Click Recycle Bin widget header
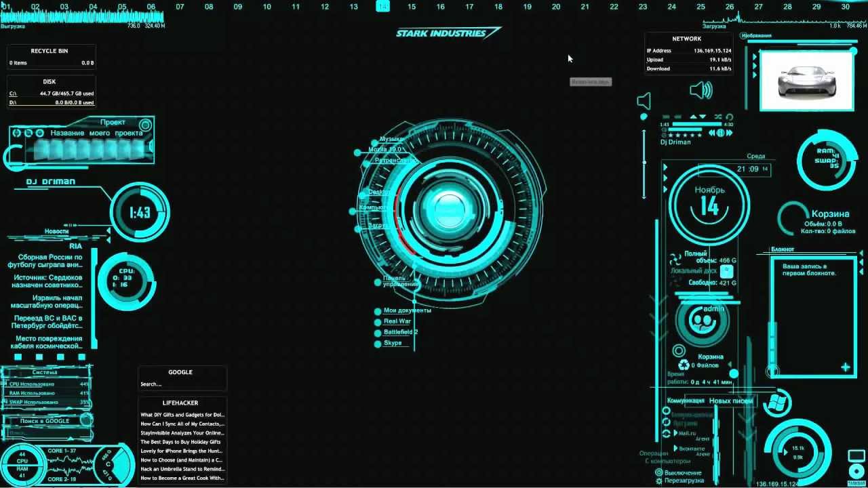Viewport: 868px width, 488px height. click(50, 51)
